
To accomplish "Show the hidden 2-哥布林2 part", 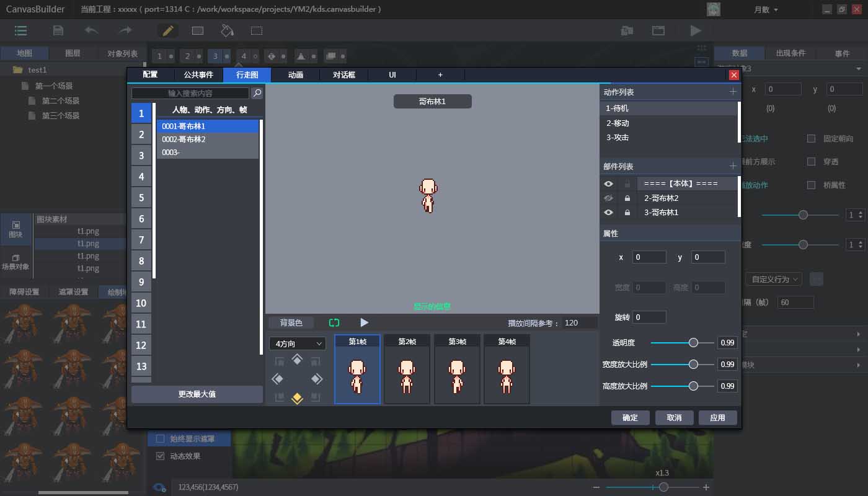I will click(609, 198).
